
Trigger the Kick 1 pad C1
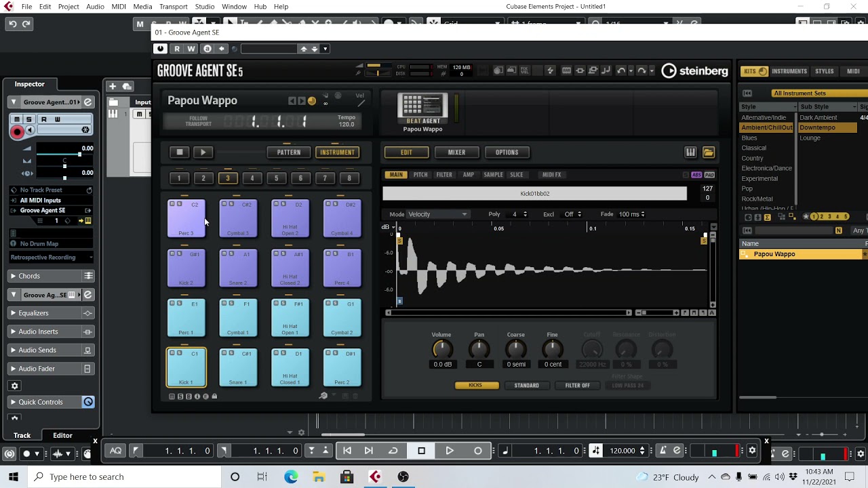point(186,367)
